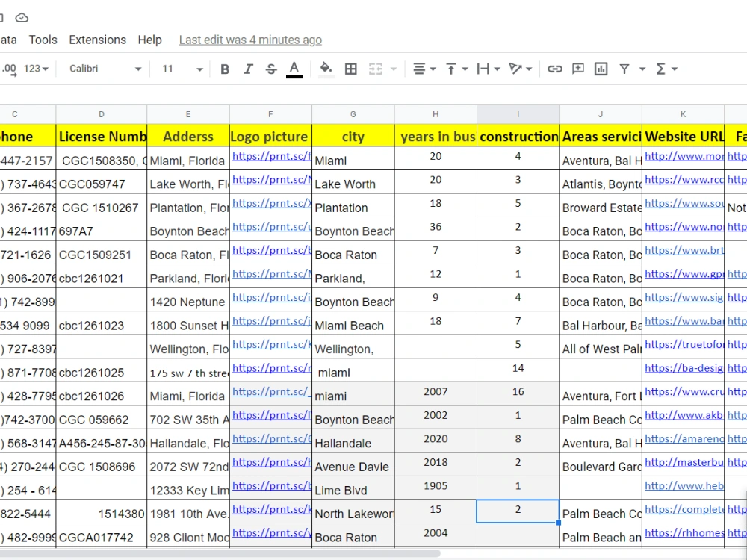Viewport: 747px width, 560px height.
Task: Open the vertical align dropdown
Action: pos(456,69)
